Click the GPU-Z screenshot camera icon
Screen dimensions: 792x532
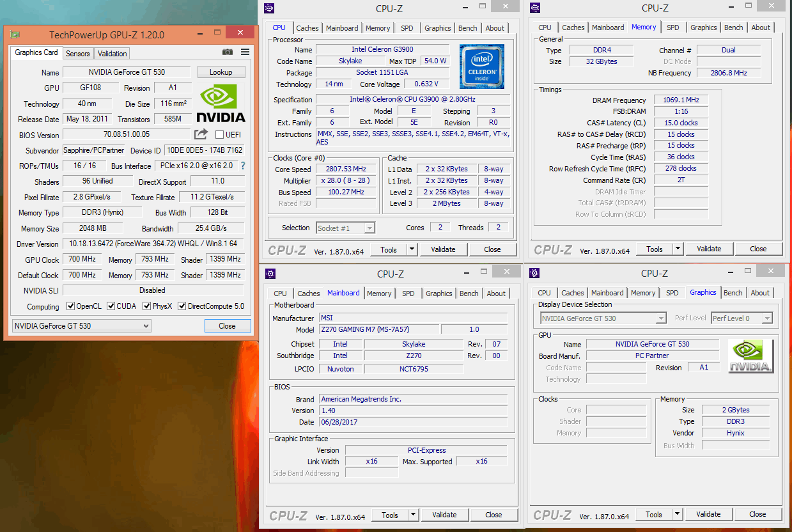[x=227, y=52]
